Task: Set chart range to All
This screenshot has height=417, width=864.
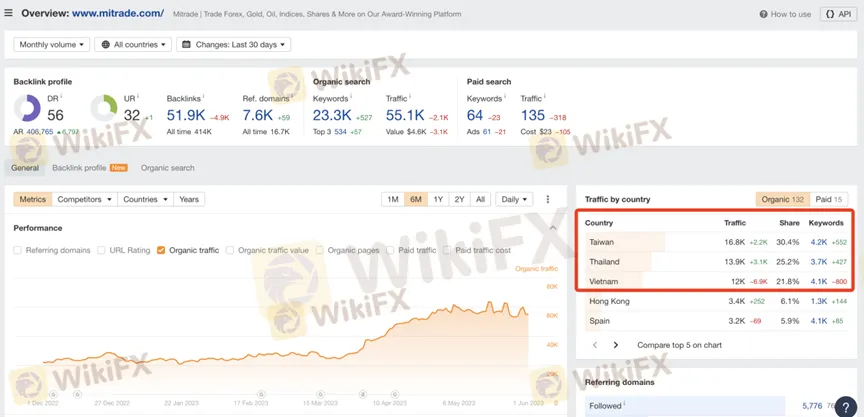Action: 480,199
